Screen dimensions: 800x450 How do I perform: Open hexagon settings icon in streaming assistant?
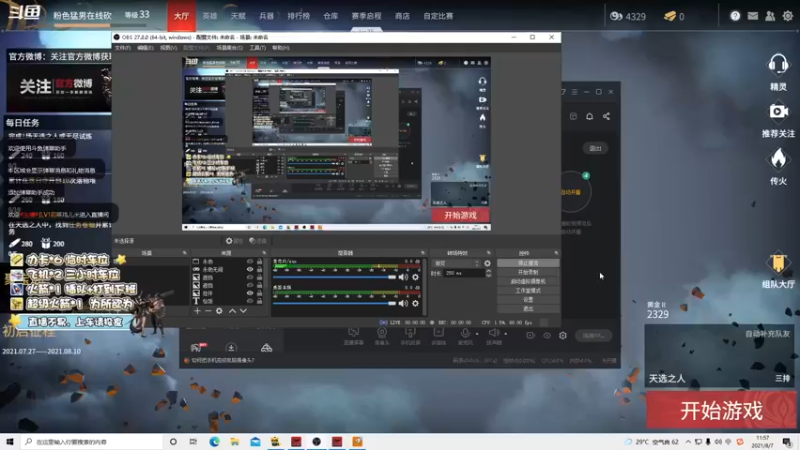tap(563, 335)
